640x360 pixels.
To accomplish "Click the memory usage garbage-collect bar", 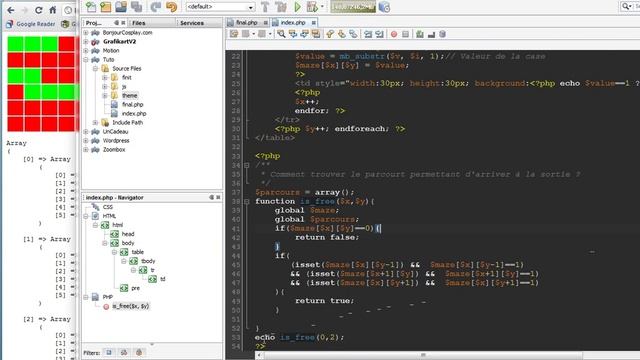I will coord(353,7).
